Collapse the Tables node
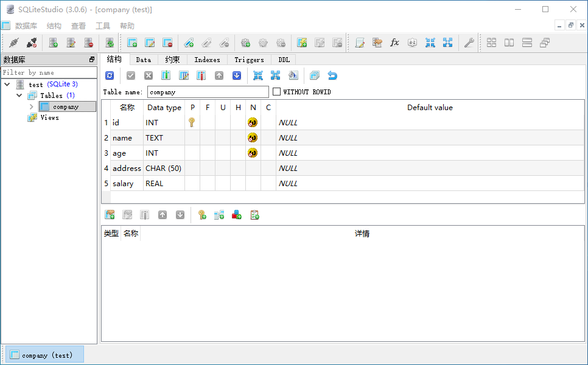 [19, 96]
